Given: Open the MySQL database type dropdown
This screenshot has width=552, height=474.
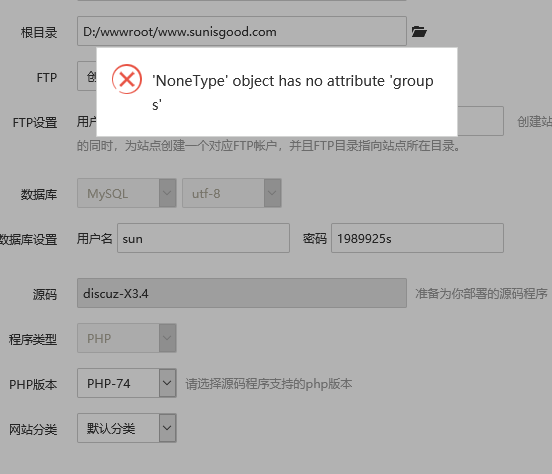Looking at the screenshot, I should pyautogui.click(x=127, y=193).
